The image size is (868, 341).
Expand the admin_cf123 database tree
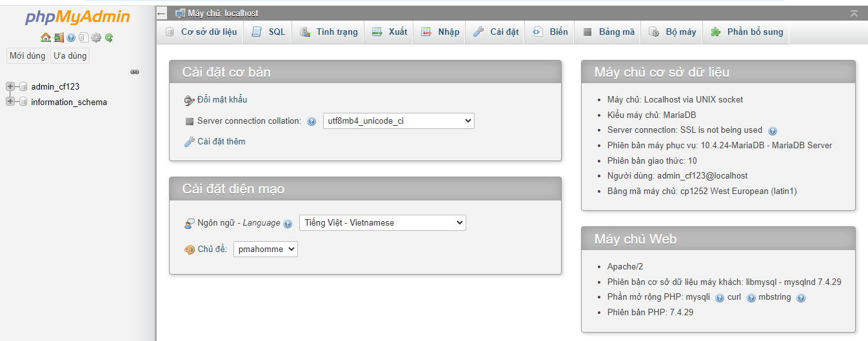tap(10, 86)
